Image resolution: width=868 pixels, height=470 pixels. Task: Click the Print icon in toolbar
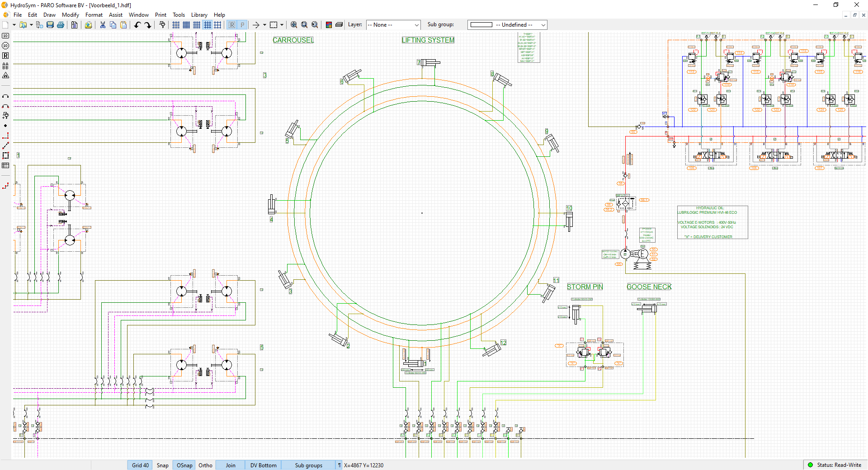click(x=61, y=25)
